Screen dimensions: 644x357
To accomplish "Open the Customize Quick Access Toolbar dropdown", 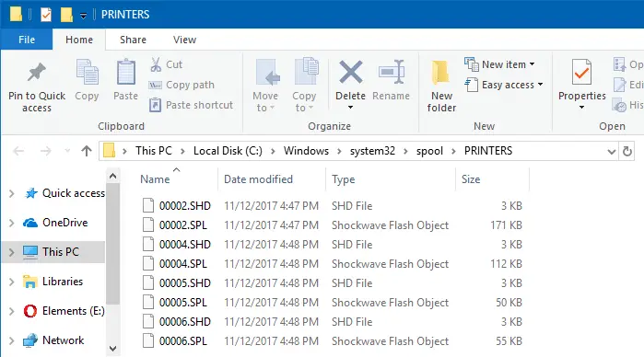I will pyautogui.click(x=83, y=16).
